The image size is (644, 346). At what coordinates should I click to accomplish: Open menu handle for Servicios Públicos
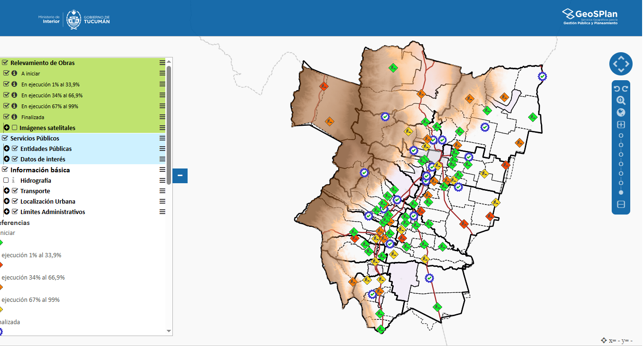[162, 138]
